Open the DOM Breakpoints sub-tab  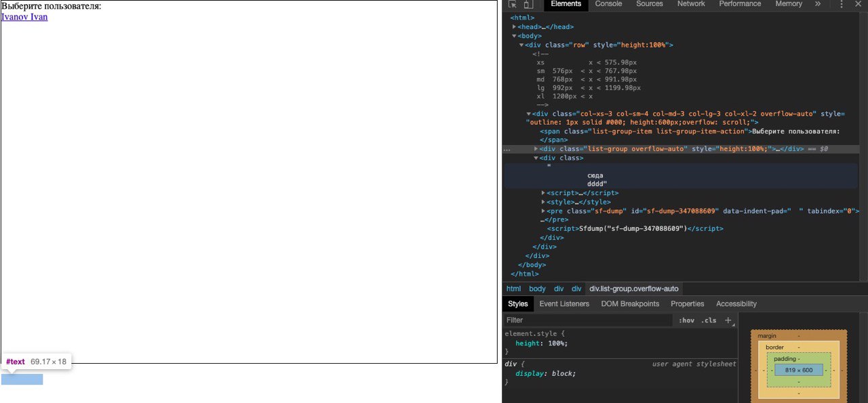pyautogui.click(x=630, y=304)
